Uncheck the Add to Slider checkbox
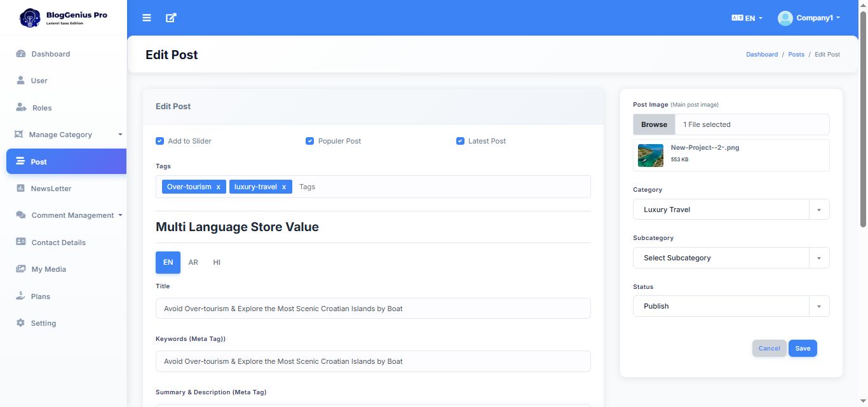 tap(160, 141)
